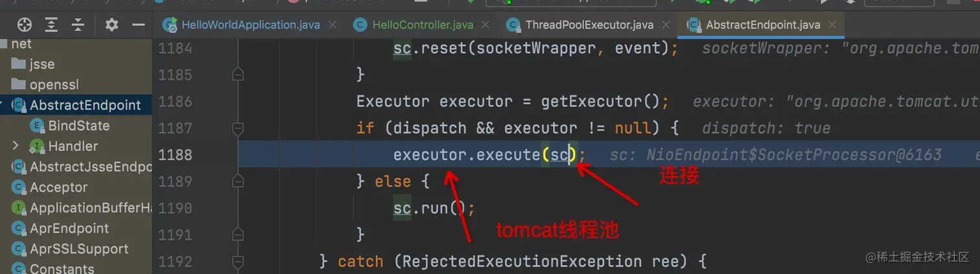Viewport: 980px width, 274px height.
Task: Collapse the AbstractEndpoint class node
Action: [x=2, y=105]
